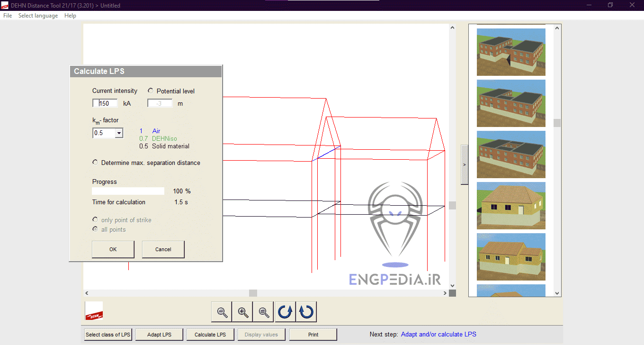The image size is (644, 345).
Task: Click the thumbnail list scrollbar down arrow
Action: [x=557, y=293]
